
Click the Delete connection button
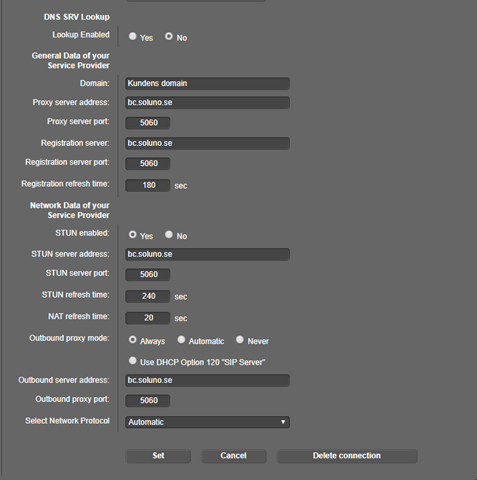click(347, 456)
